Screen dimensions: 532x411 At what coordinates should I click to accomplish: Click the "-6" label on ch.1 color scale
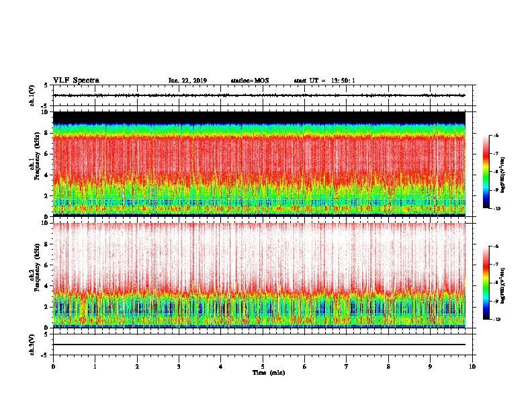coord(496,135)
